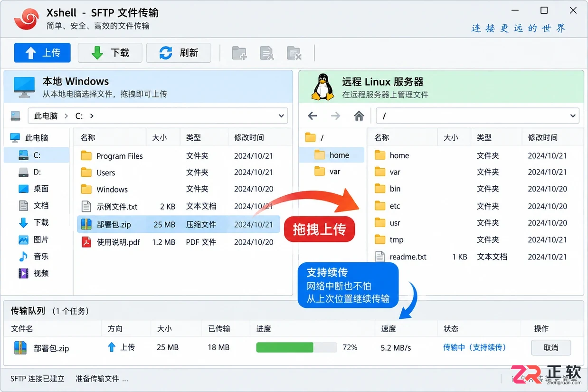Sort local files by 名称 column
588x392 pixels.
pyautogui.click(x=88, y=137)
